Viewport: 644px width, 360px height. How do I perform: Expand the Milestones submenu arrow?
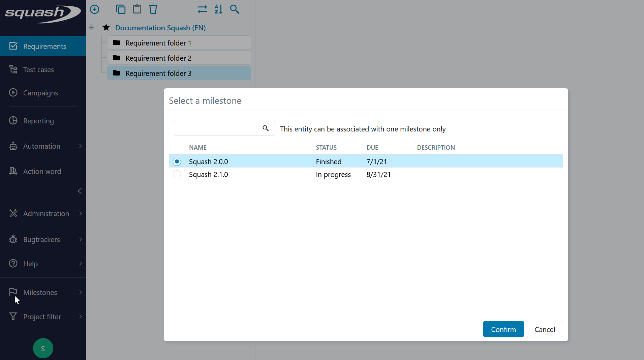[x=80, y=293]
